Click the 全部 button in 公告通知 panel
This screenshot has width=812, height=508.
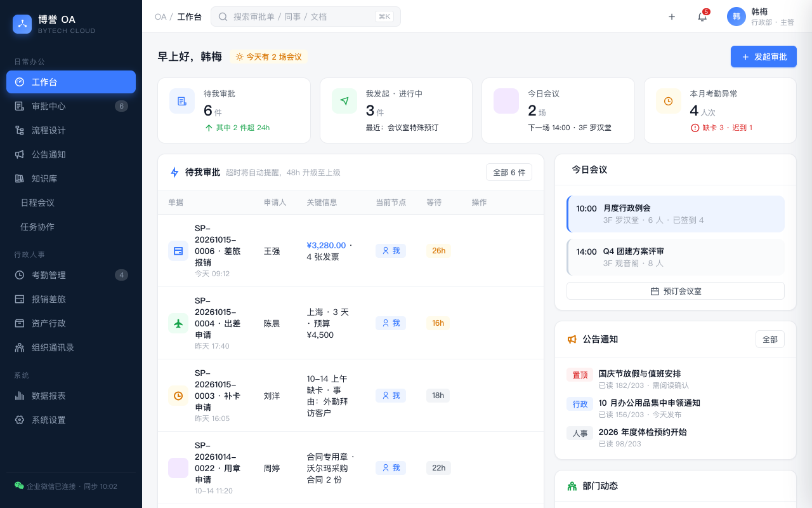point(770,339)
